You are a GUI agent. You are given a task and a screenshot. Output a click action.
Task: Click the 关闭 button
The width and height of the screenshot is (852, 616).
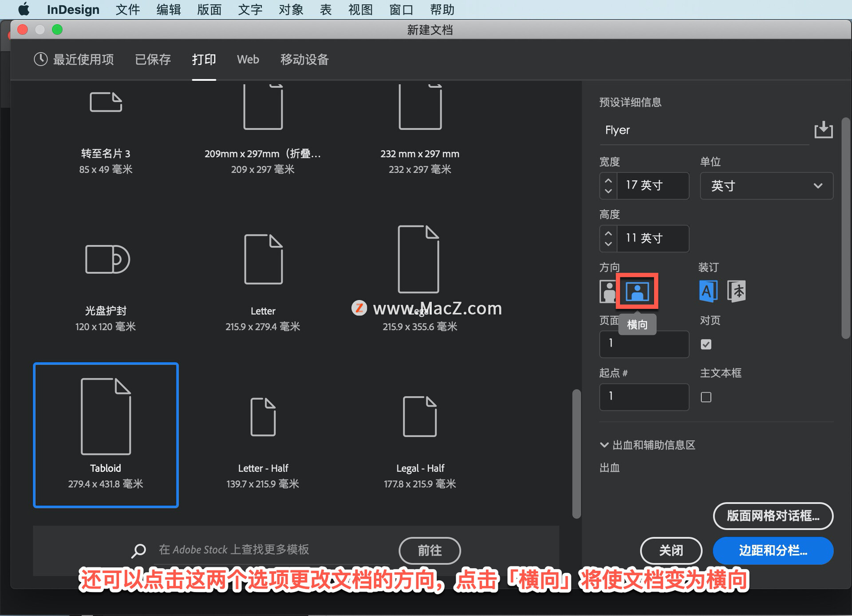pos(671,551)
